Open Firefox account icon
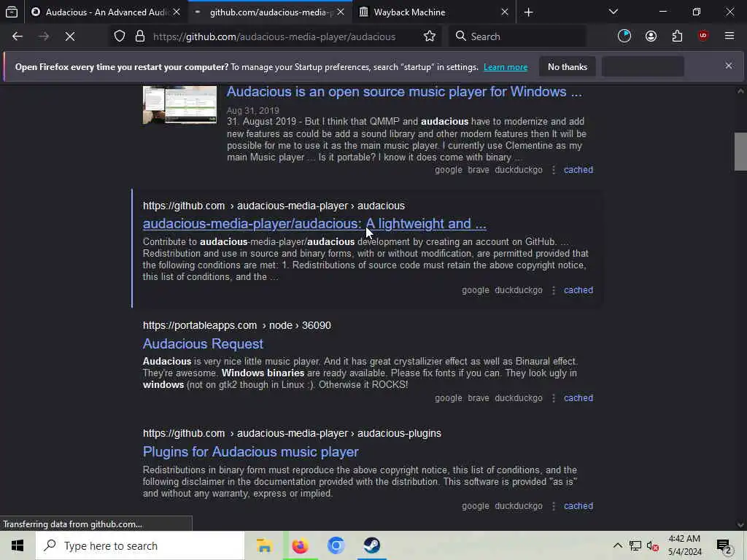Image resolution: width=747 pixels, height=560 pixels. pyautogui.click(x=651, y=36)
